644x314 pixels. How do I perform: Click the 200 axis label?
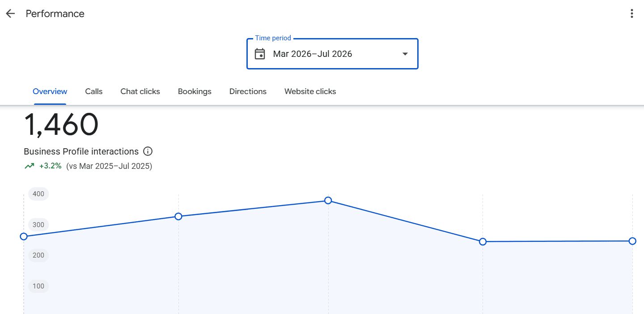point(38,255)
